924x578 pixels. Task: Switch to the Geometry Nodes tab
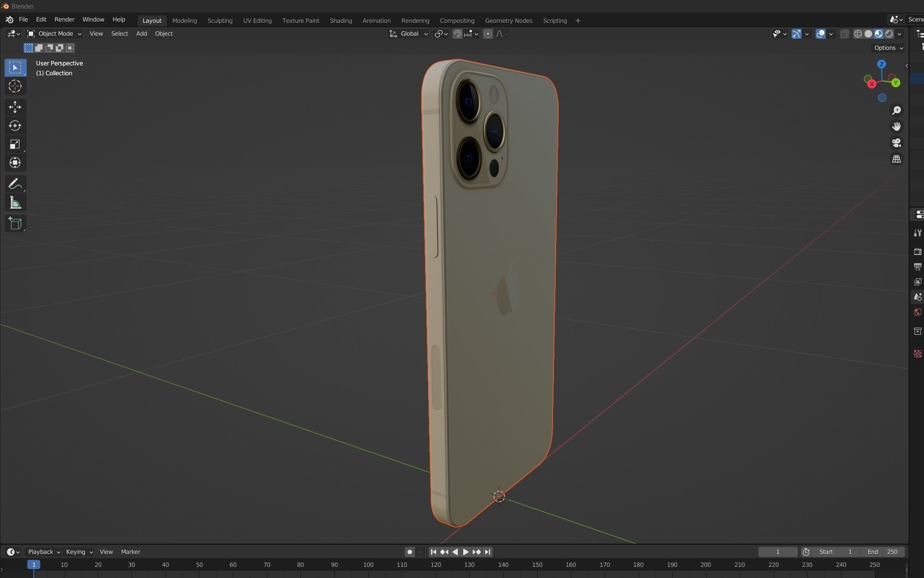point(508,21)
